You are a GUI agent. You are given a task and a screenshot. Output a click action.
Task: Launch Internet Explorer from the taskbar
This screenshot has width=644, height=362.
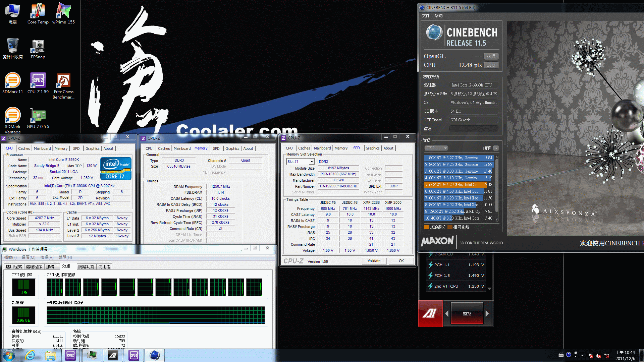pos(30,355)
